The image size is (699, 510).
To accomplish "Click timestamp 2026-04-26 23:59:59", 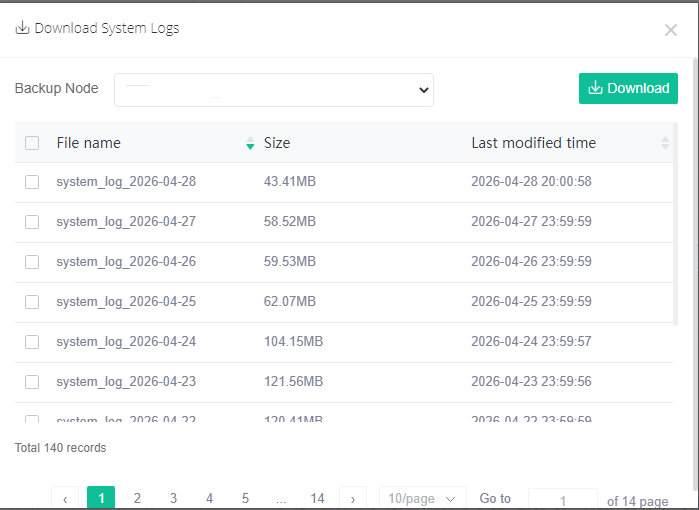I will (x=531, y=261).
